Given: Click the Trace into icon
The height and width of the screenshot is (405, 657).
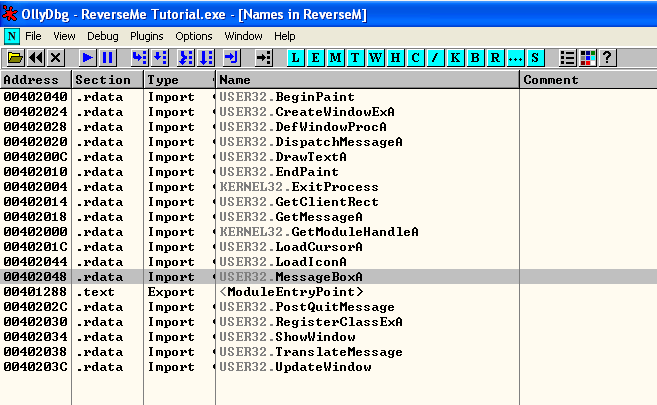Looking at the screenshot, I should 186,57.
